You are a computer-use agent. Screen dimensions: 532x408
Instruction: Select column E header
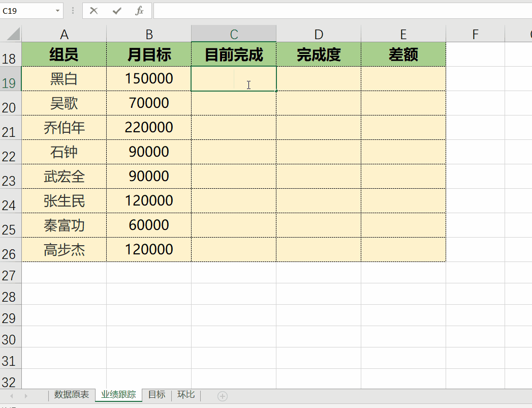click(x=403, y=34)
